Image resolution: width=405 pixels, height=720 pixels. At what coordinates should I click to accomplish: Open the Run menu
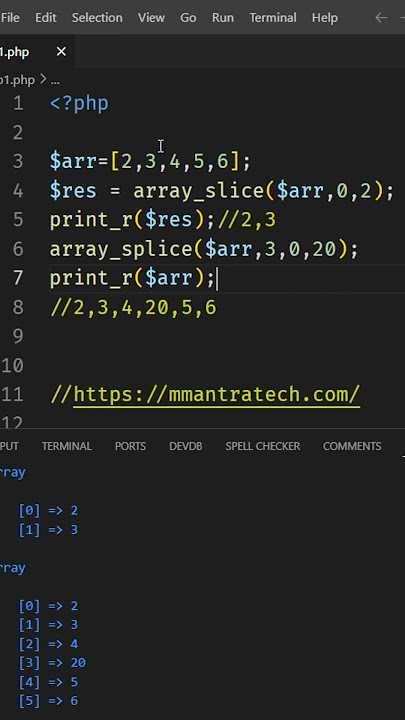(x=223, y=18)
